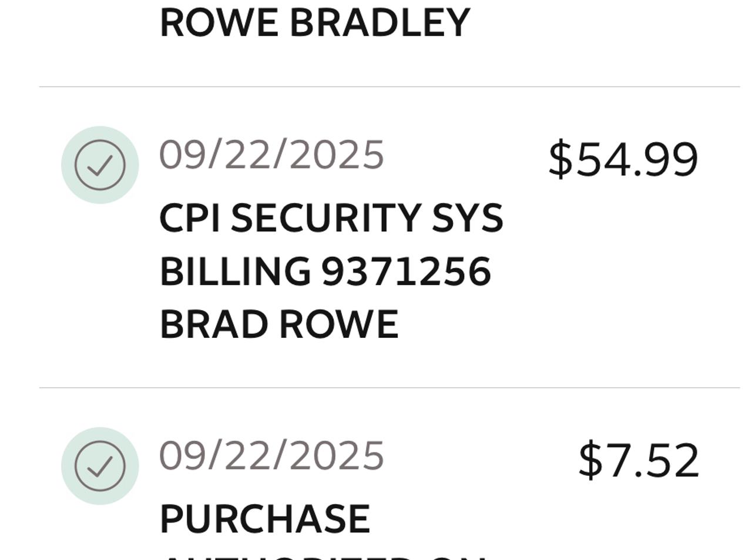Image resolution: width=752 pixels, height=560 pixels.
Task: Open the CPI SECURITY SYS transaction title
Action: (x=331, y=219)
